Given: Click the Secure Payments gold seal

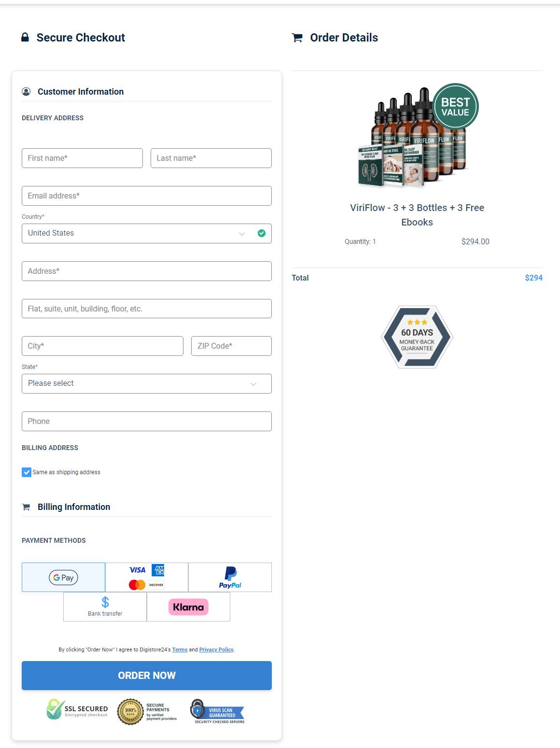Looking at the screenshot, I should point(130,711).
